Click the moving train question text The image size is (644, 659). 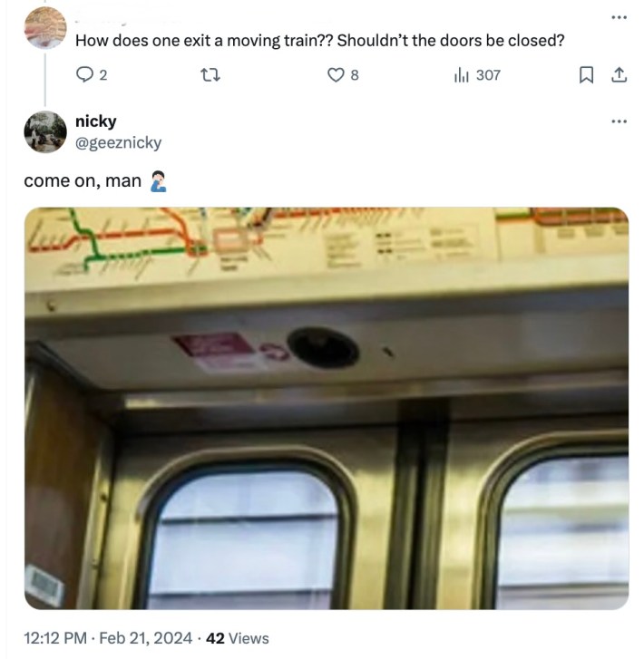tap(319, 41)
